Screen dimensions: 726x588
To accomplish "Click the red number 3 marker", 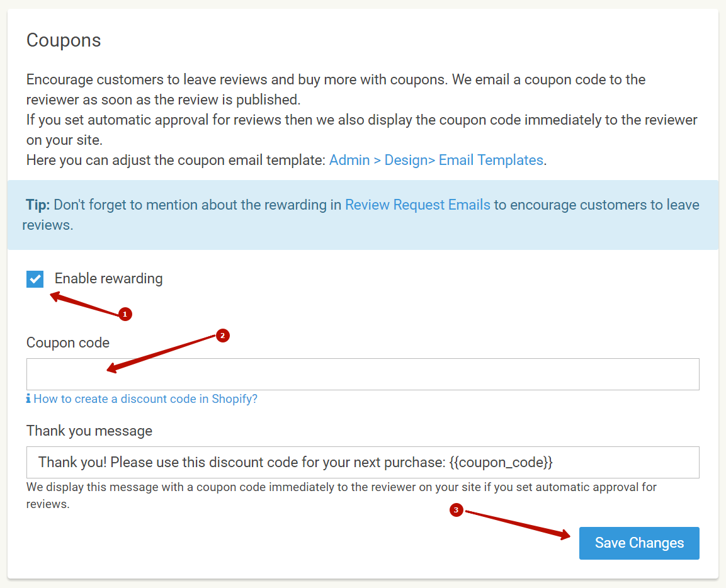I will [x=457, y=511].
